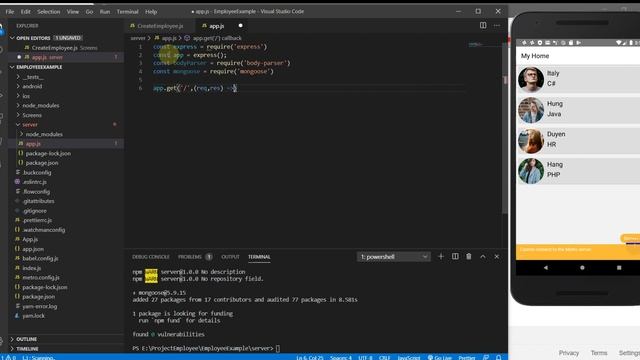Open the .watchmanconfig file
Screen dimensions: 640x360
(x=44, y=230)
